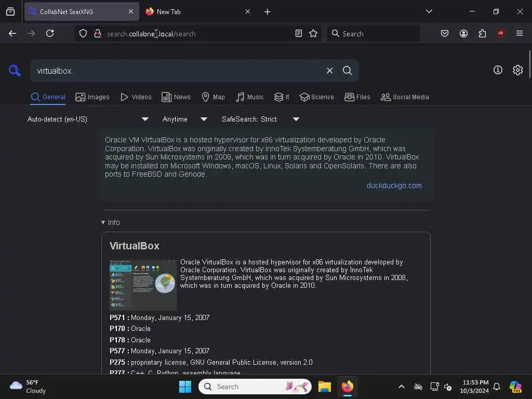Click the P170 : Oracle row
The image size is (532, 399).
click(x=130, y=328)
